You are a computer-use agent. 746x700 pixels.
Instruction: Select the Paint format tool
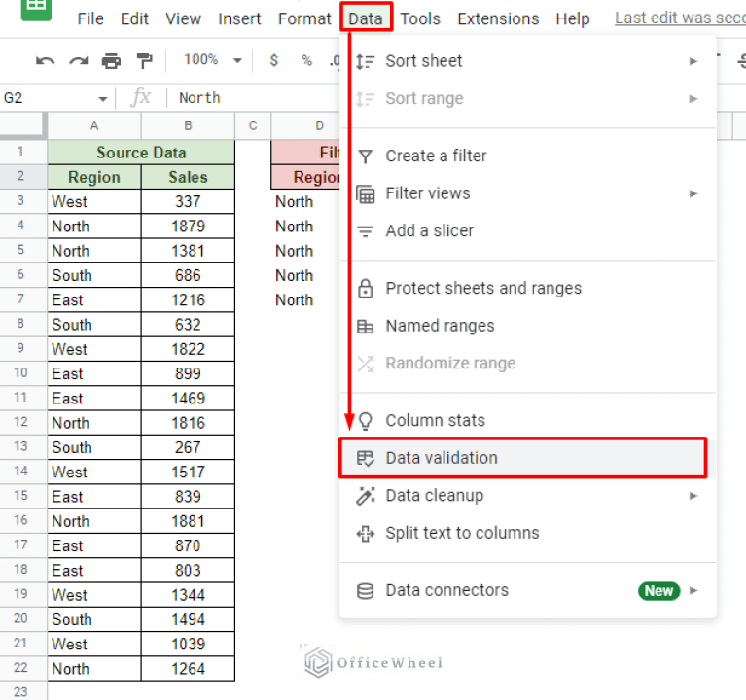[x=144, y=61]
